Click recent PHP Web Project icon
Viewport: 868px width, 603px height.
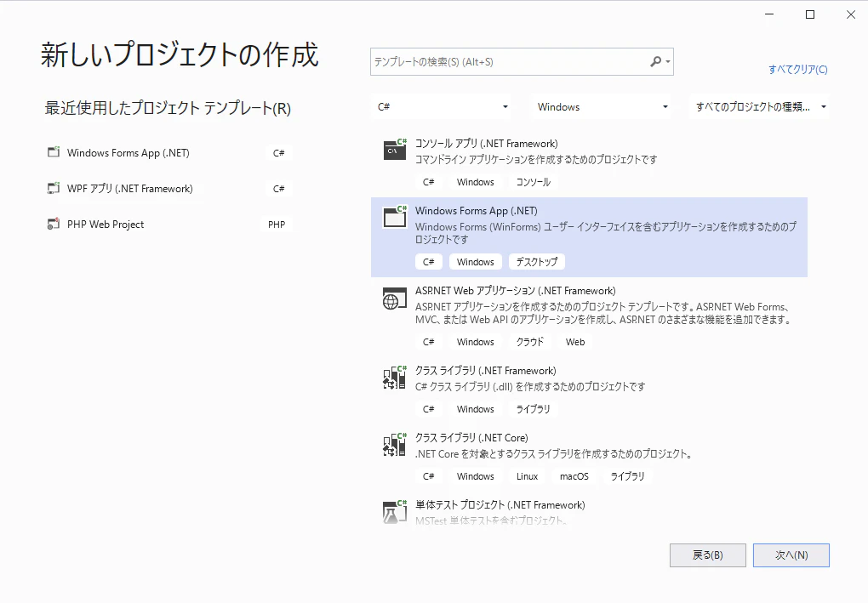tap(53, 224)
